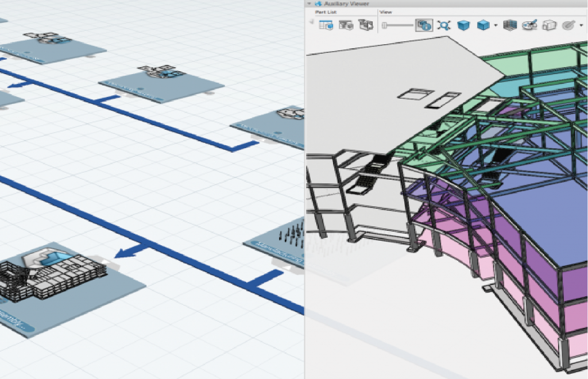
Task: Select the solid blue cube view icon
Action: pos(463,25)
